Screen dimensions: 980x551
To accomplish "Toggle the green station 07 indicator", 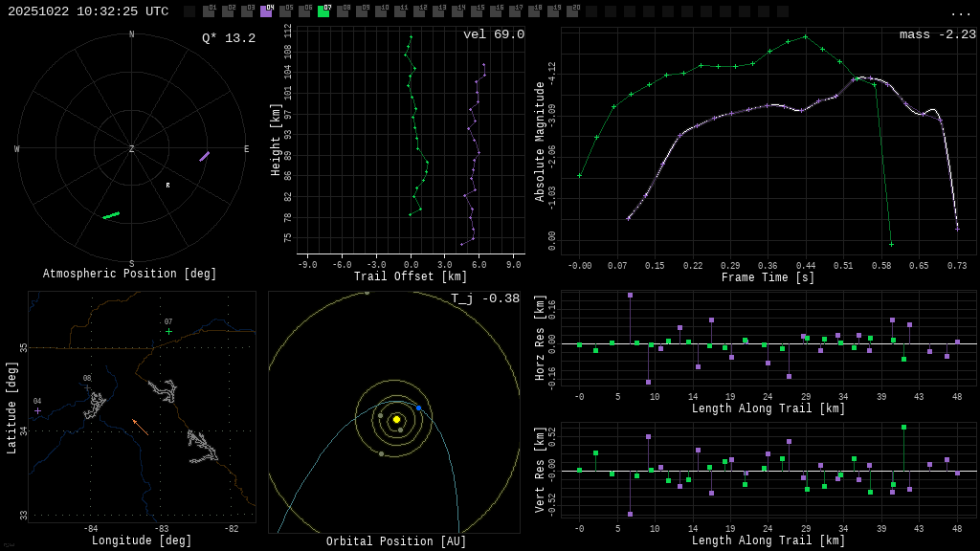I will click(323, 11).
